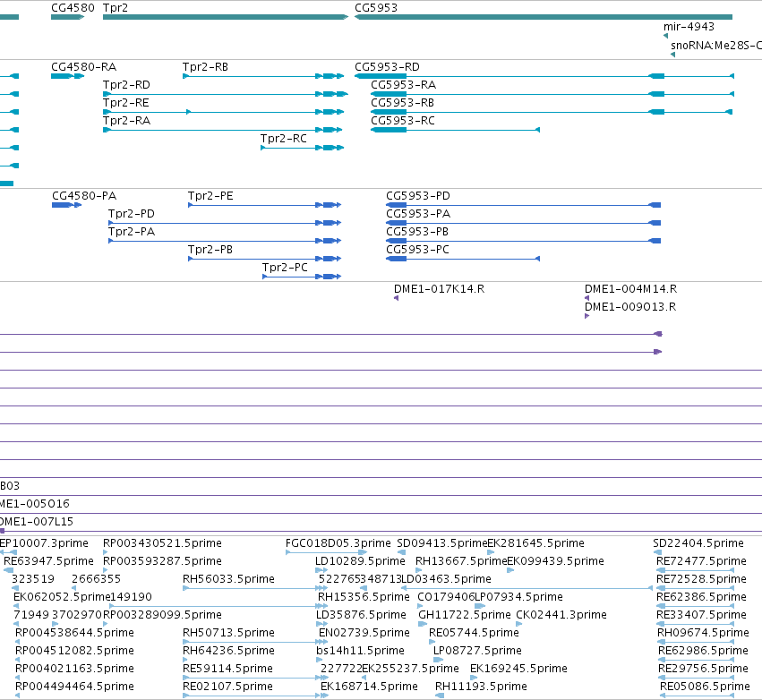762x700 pixels.
Task: Click BAC end label DME1-009O13.R
Action: pos(629,307)
